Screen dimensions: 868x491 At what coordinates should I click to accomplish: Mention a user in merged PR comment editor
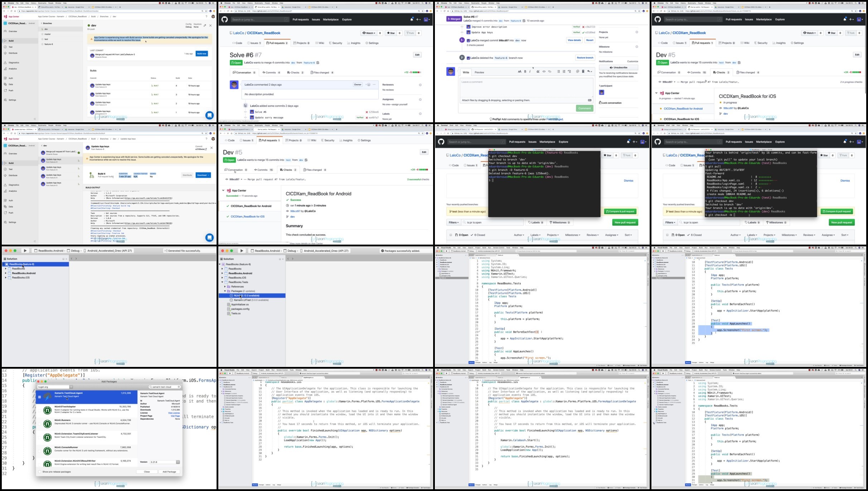[x=577, y=72]
